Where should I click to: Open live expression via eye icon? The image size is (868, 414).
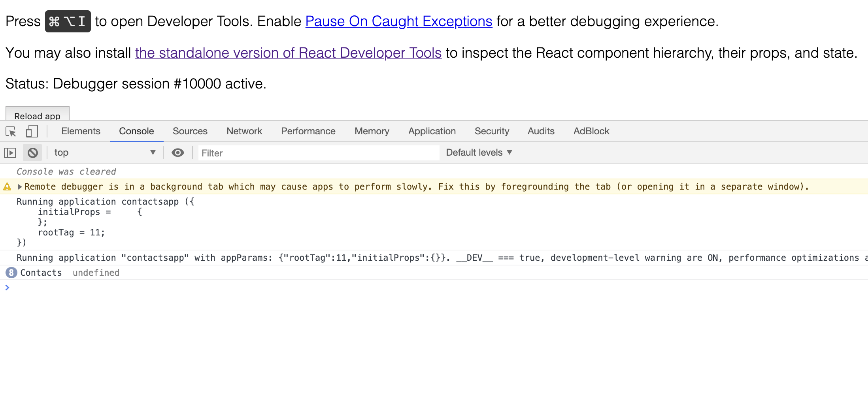click(x=178, y=153)
